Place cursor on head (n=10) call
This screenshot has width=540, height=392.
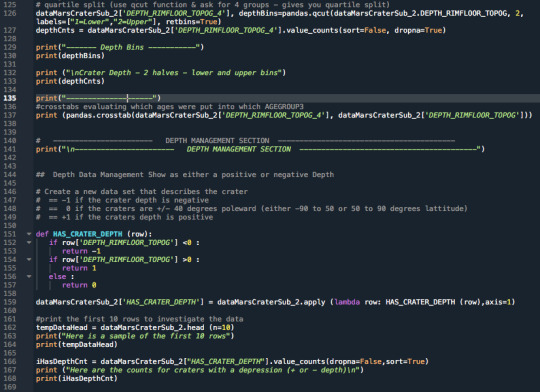210,328
